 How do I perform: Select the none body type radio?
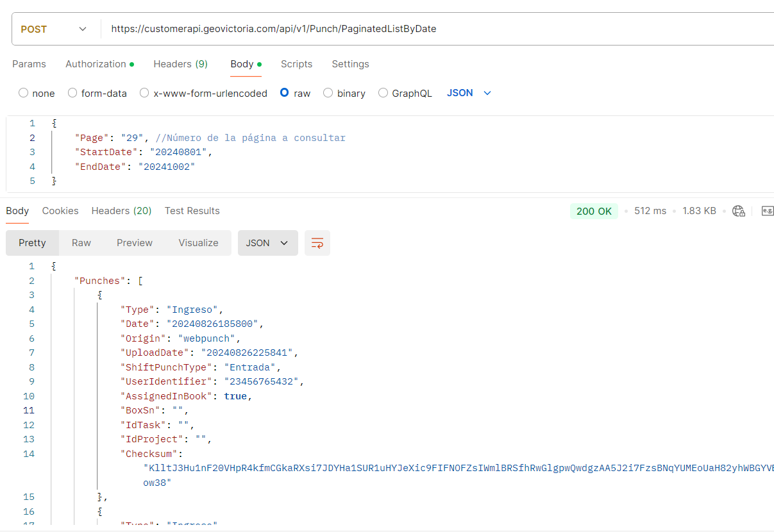coord(24,93)
